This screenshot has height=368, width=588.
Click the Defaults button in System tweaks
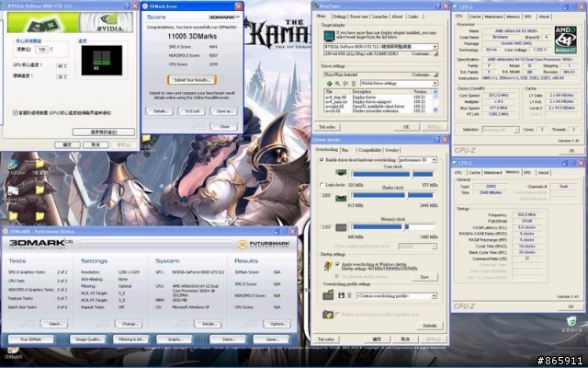[429, 326]
